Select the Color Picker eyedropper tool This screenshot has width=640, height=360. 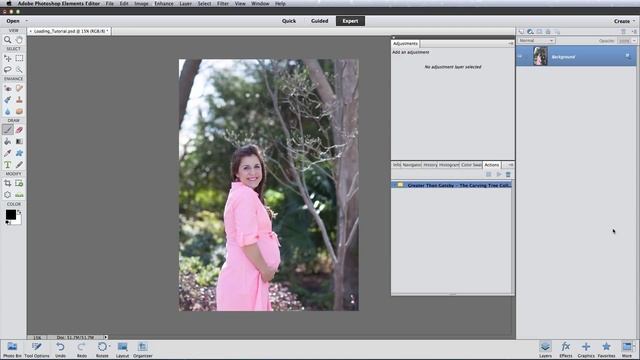click(x=7, y=153)
